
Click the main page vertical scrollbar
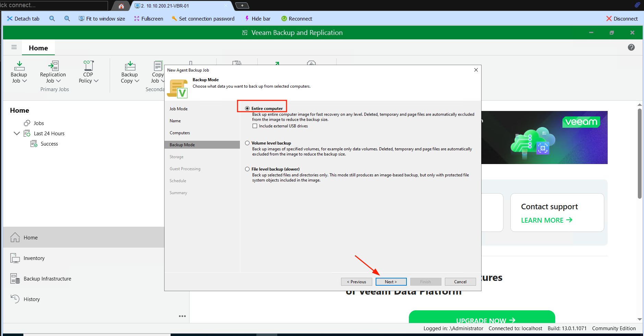point(640,153)
